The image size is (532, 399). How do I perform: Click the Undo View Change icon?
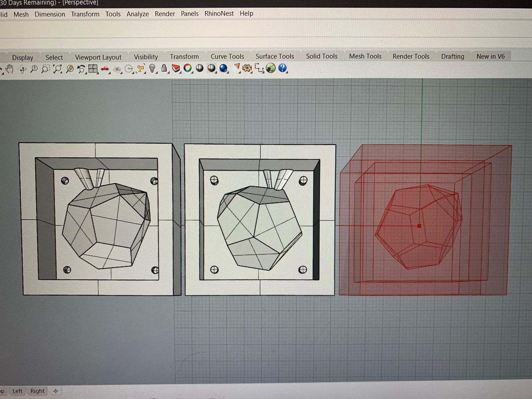[x=81, y=69]
